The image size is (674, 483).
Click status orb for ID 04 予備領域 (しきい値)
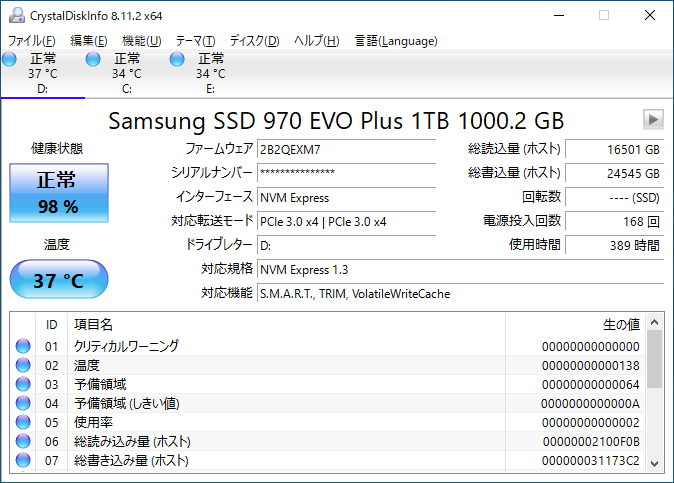[x=23, y=403]
